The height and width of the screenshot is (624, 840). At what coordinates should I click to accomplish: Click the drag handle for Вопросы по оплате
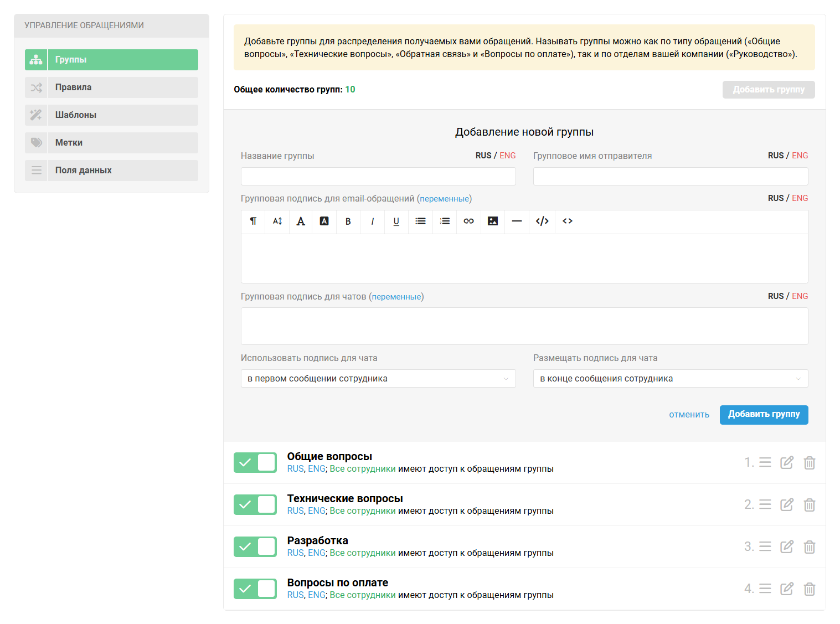765,589
